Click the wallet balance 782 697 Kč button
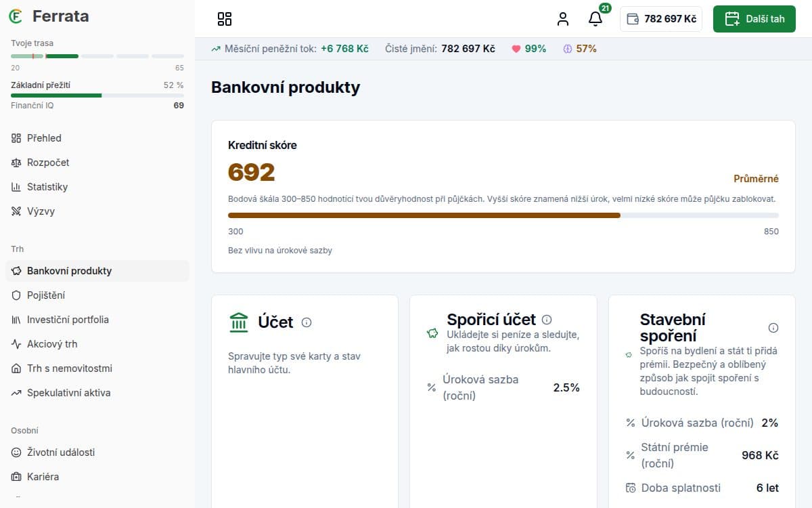The height and width of the screenshot is (508, 812). pyautogui.click(x=661, y=19)
